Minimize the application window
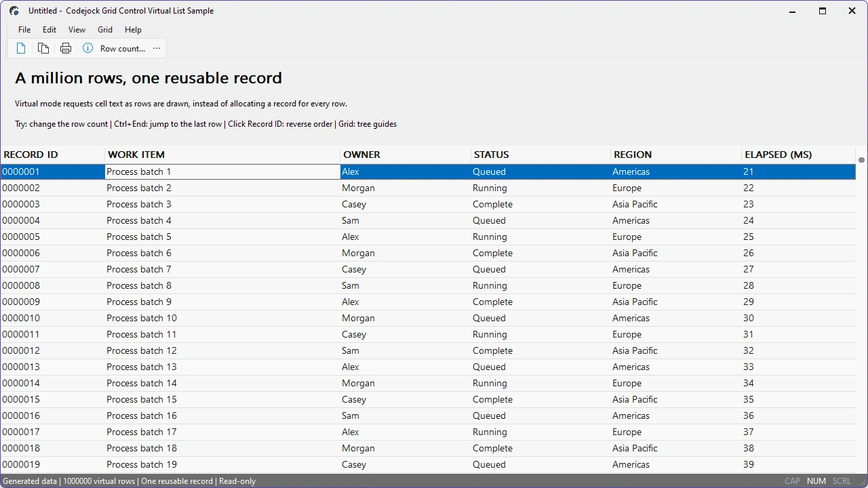The image size is (868, 488). [793, 11]
